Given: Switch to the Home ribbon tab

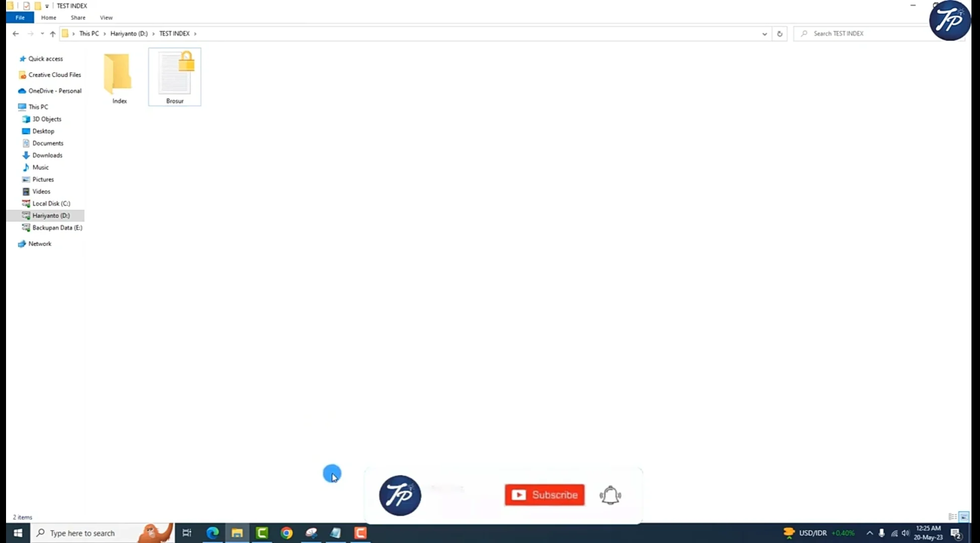Looking at the screenshot, I should pos(49,18).
